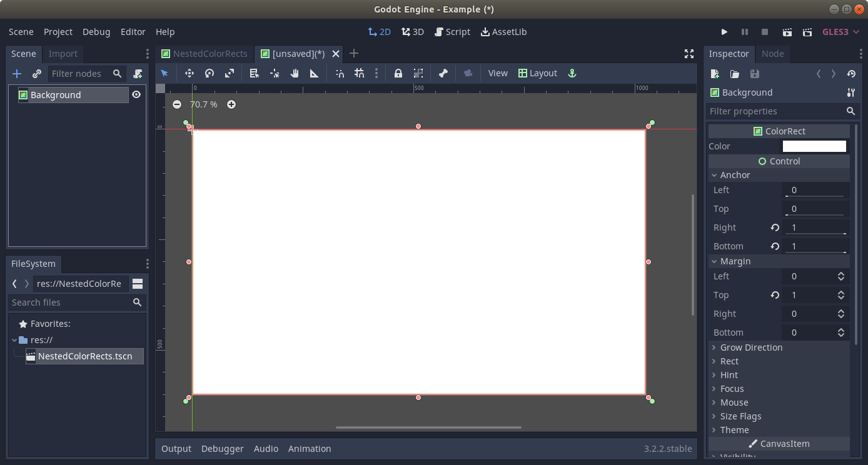Image resolution: width=868 pixels, height=465 pixels.
Task: Load an existing resource in Inspector
Action: (x=735, y=74)
